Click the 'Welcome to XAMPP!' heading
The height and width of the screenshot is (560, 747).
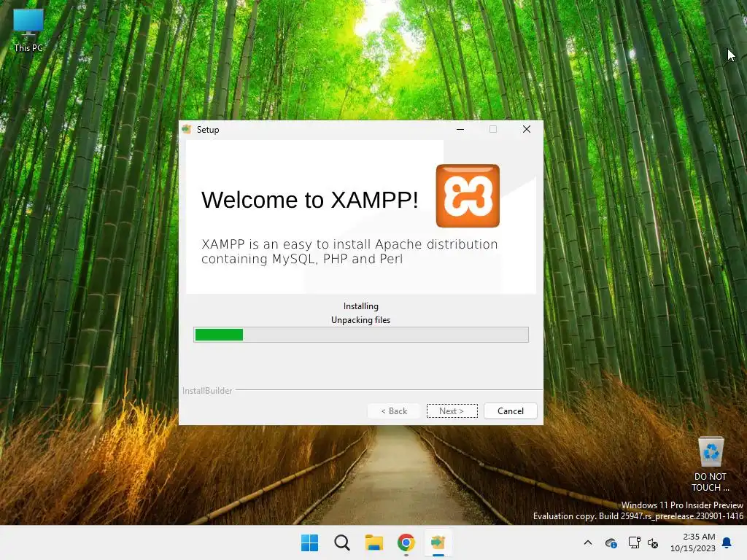tap(309, 200)
